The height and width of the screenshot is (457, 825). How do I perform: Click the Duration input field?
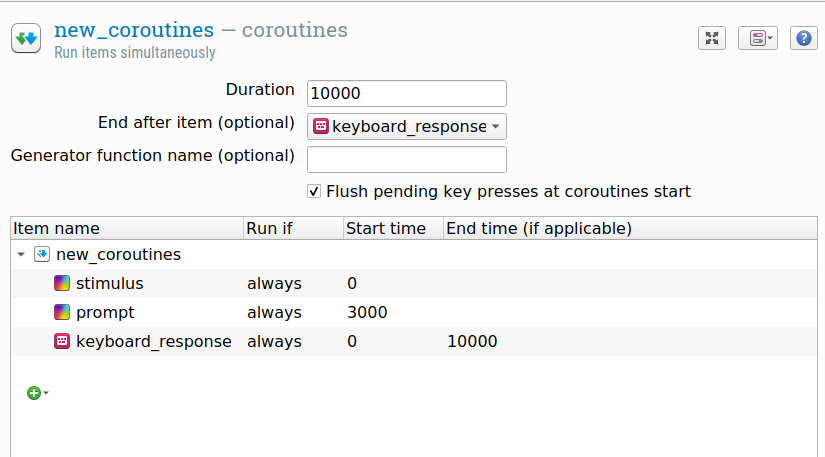tap(406, 93)
